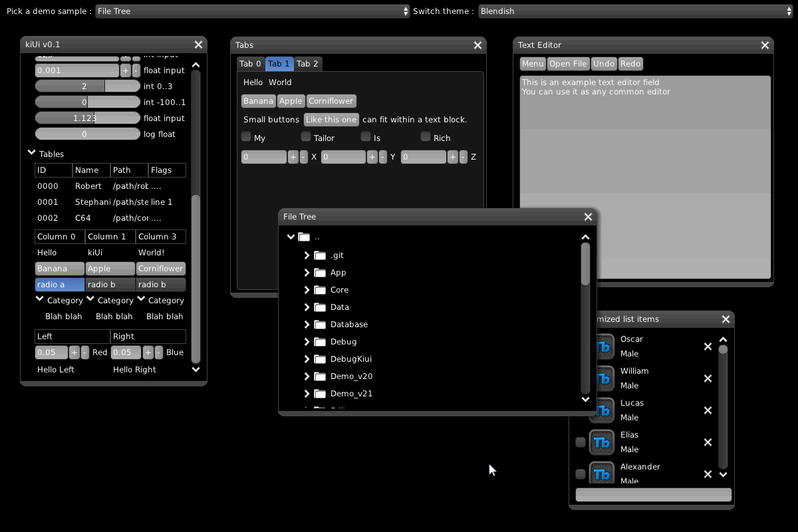Click the .git folder icon in File Tree
Screen dimensions: 798x532
[x=320, y=255]
